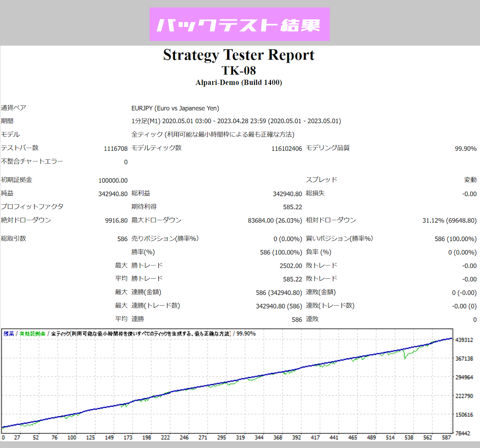Click the 総損失 label
480x448 pixels.
pos(315,193)
